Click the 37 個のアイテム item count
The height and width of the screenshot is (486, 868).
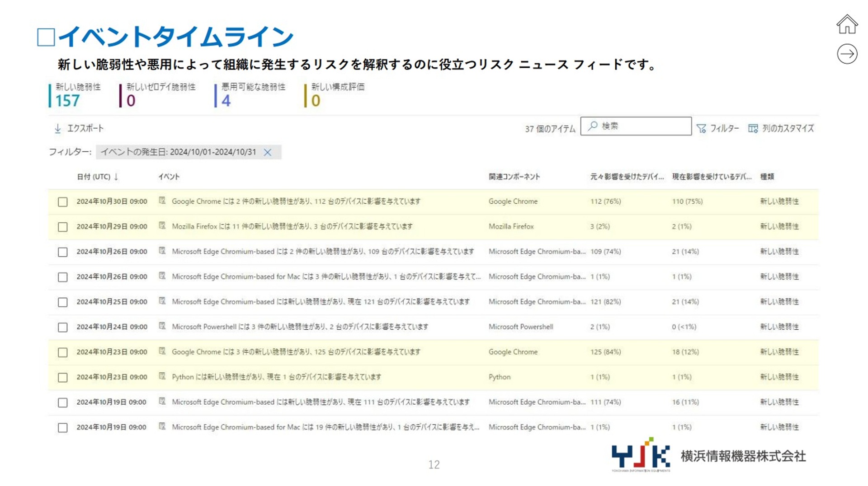coord(550,129)
